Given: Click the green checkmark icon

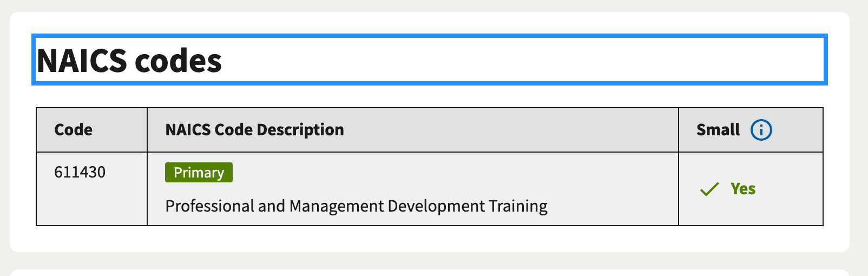Looking at the screenshot, I should click(x=709, y=189).
